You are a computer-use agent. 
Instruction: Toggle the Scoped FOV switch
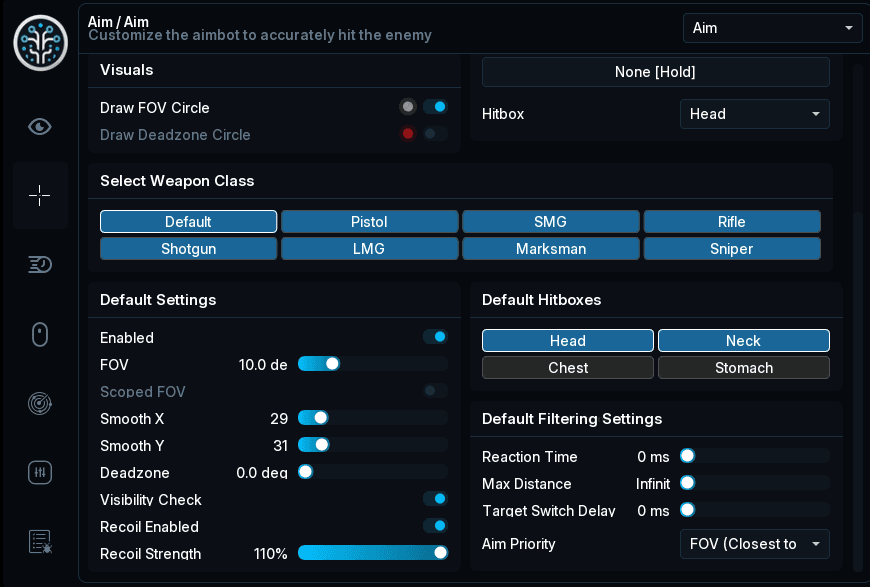(x=436, y=391)
